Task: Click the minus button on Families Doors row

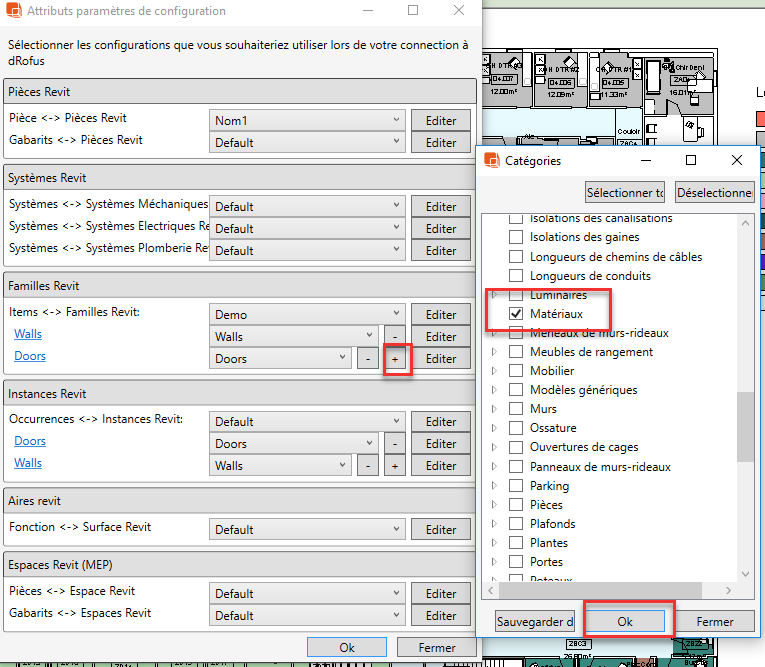Action: (x=368, y=359)
